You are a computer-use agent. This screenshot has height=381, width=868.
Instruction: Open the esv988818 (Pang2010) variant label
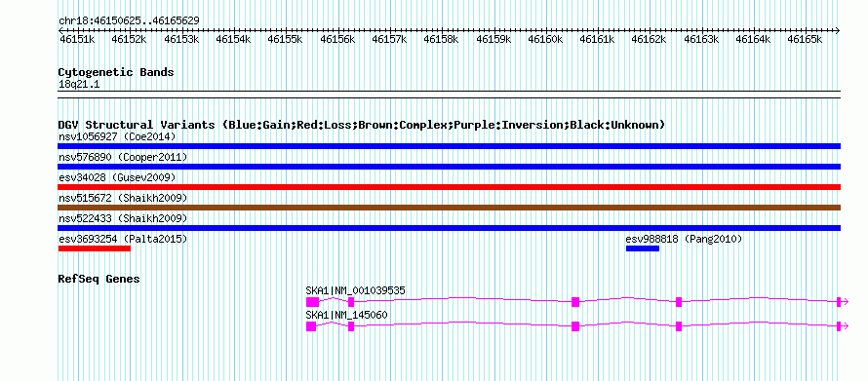684,239
